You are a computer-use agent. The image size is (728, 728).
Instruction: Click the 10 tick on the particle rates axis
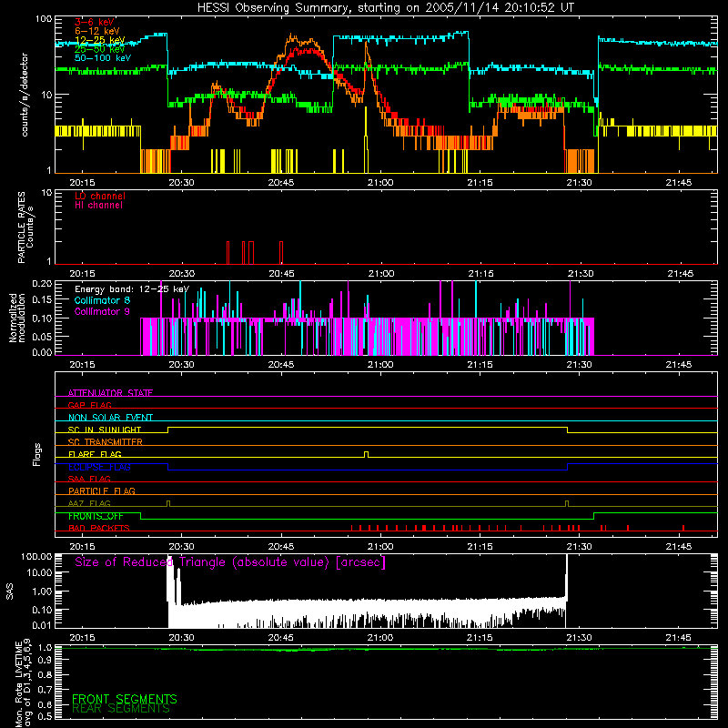tap(46, 192)
